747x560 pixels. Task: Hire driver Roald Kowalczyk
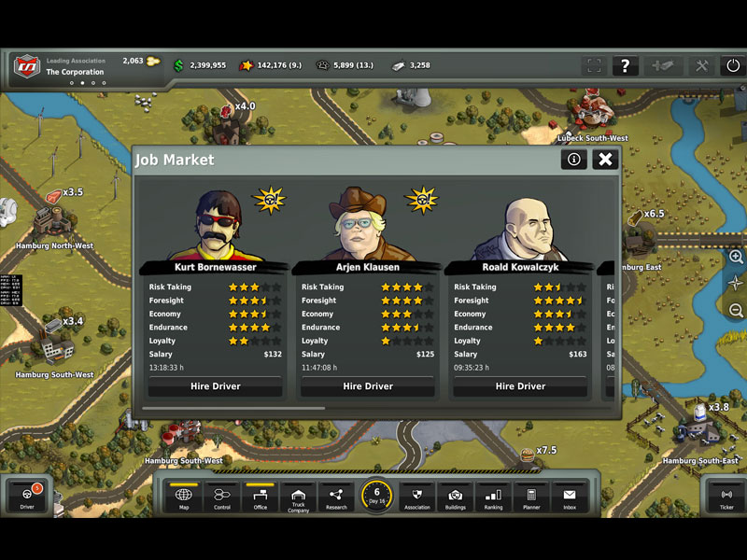click(520, 386)
